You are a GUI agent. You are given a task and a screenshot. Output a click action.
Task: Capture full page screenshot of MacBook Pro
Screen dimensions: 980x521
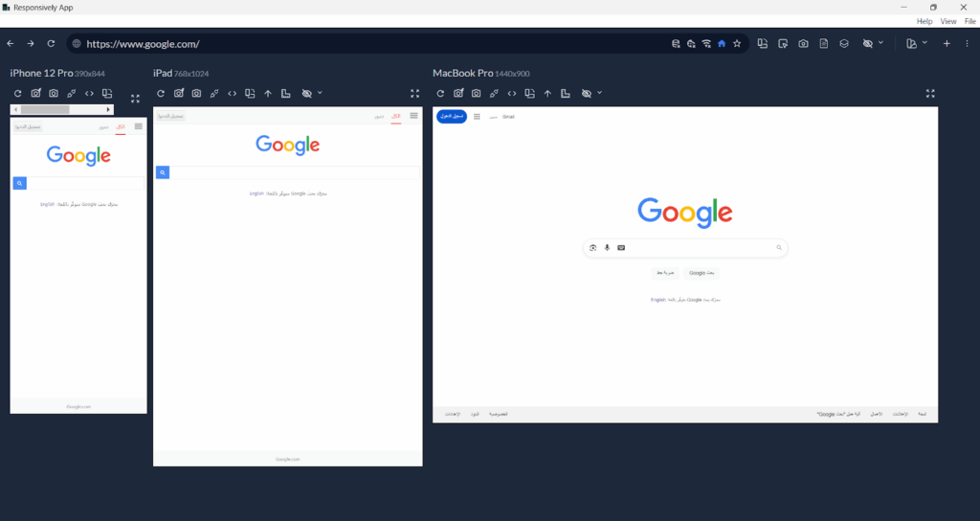477,93
